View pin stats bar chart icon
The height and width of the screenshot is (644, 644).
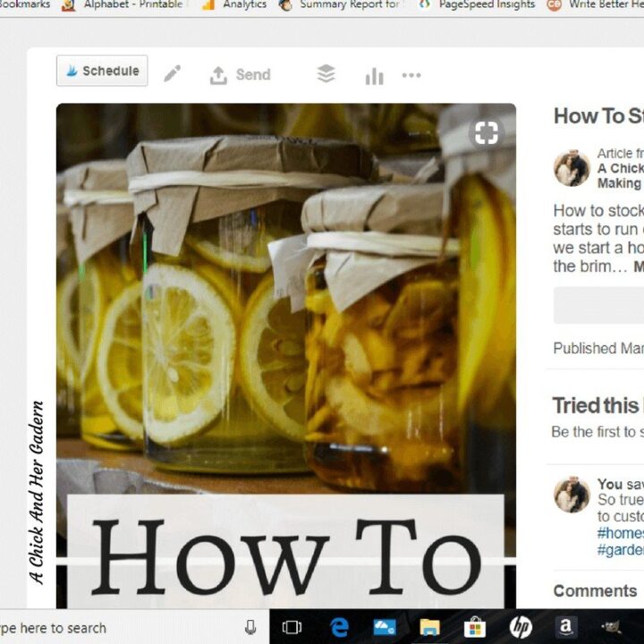point(374,76)
